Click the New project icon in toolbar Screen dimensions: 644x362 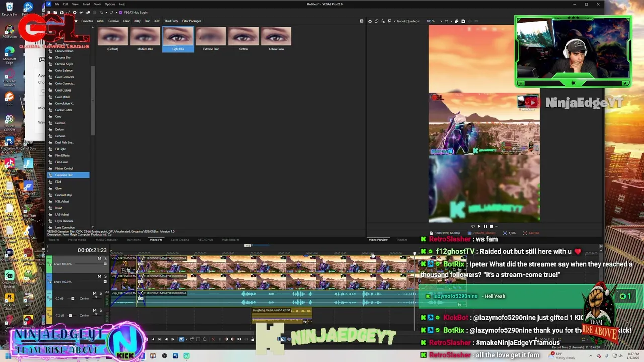coord(49,12)
